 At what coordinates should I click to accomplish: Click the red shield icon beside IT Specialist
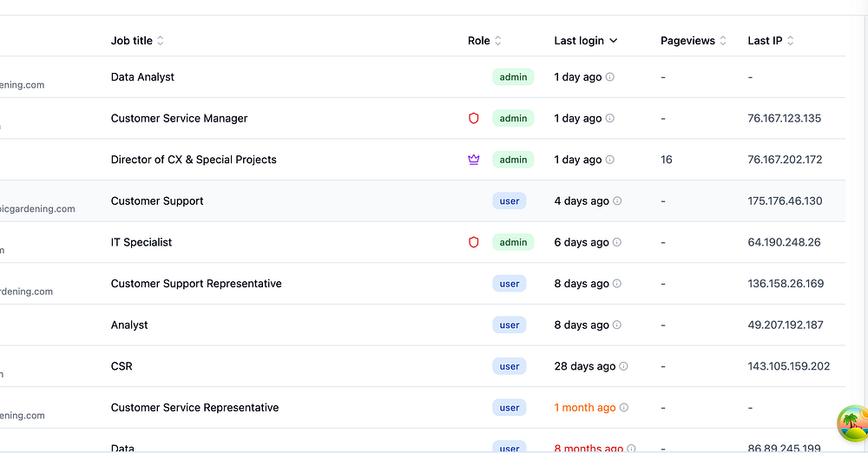coord(474,242)
